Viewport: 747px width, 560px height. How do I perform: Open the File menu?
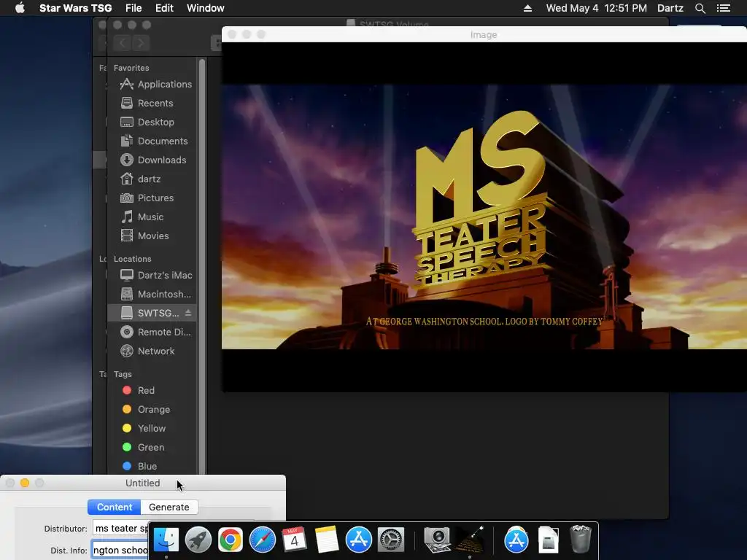pos(133,8)
